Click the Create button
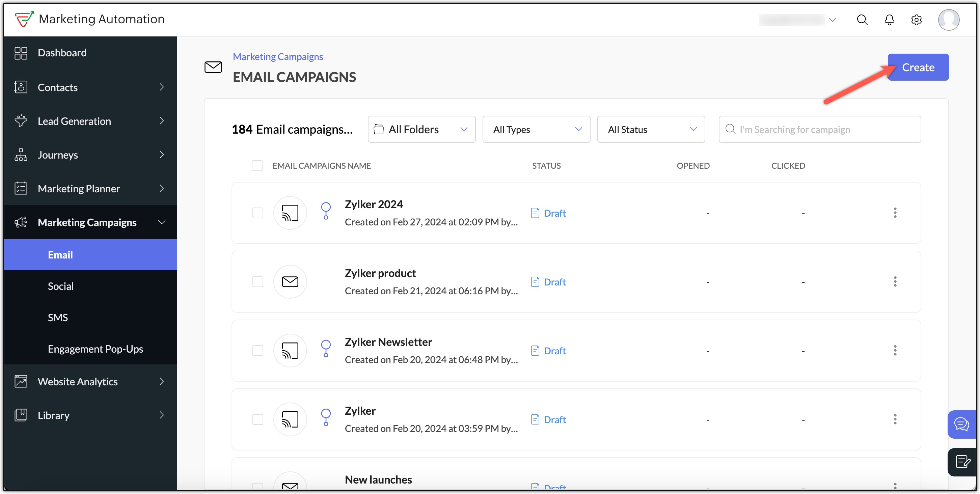Screen dimensions: 980x494 click(918, 67)
